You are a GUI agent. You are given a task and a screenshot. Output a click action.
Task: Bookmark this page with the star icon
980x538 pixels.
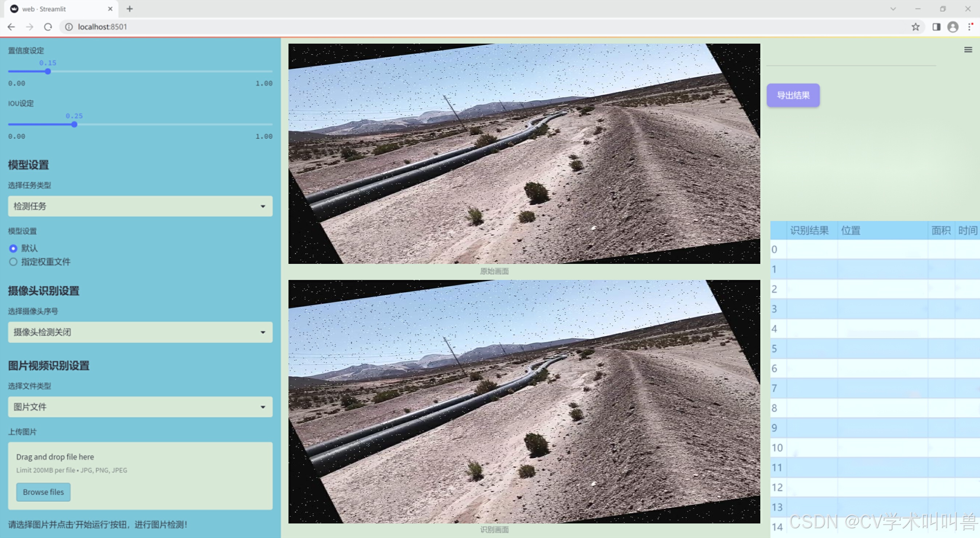coord(915,27)
